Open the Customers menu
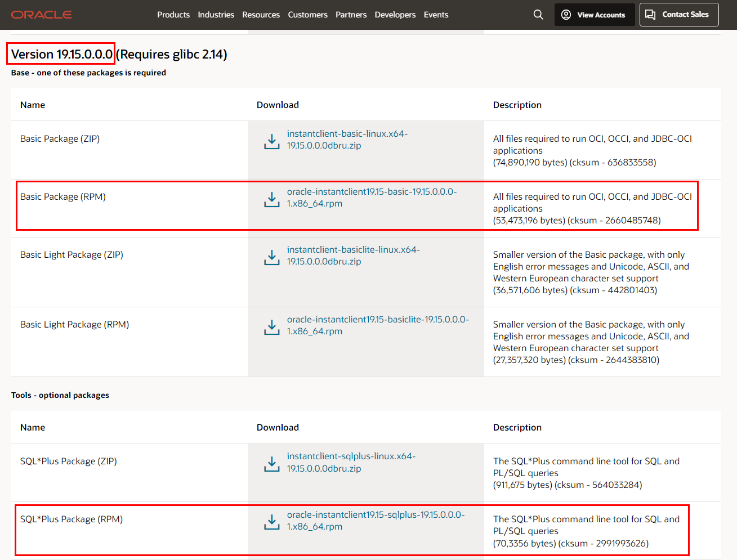 (x=307, y=15)
